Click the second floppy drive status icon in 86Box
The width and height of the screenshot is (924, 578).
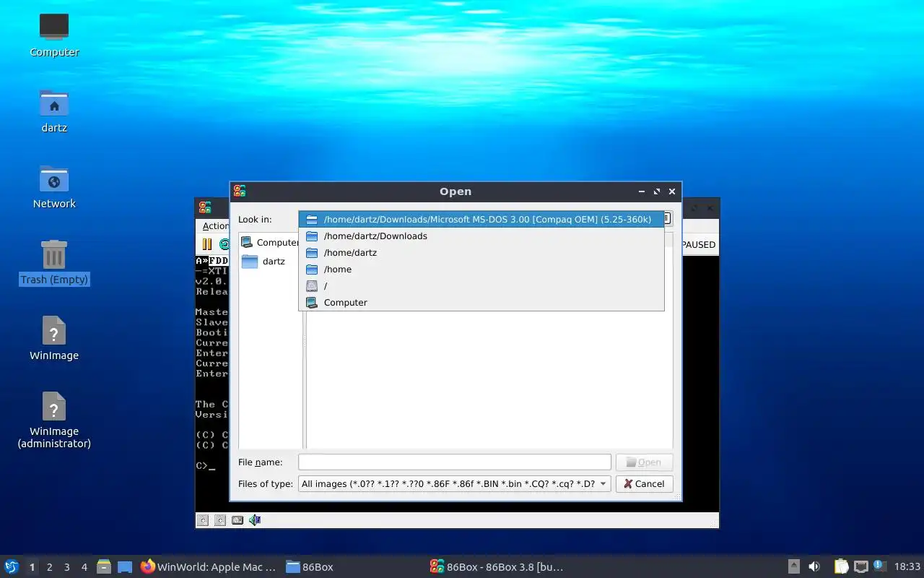click(220, 519)
